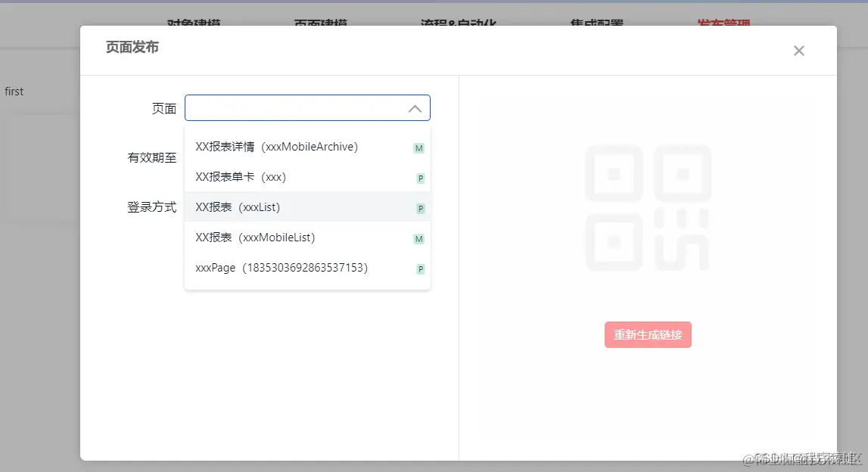Click the 页面发布 dialog title
The width and height of the screenshot is (868, 472).
132,48
